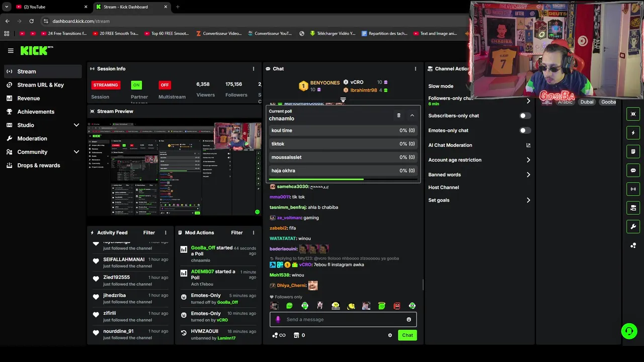
Task: Click the chat bubble icon in right rail
Action: coord(633,170)
